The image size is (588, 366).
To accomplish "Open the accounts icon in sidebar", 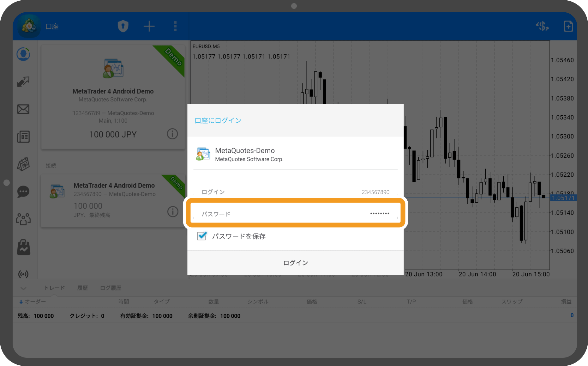I will tap(23, 54).
